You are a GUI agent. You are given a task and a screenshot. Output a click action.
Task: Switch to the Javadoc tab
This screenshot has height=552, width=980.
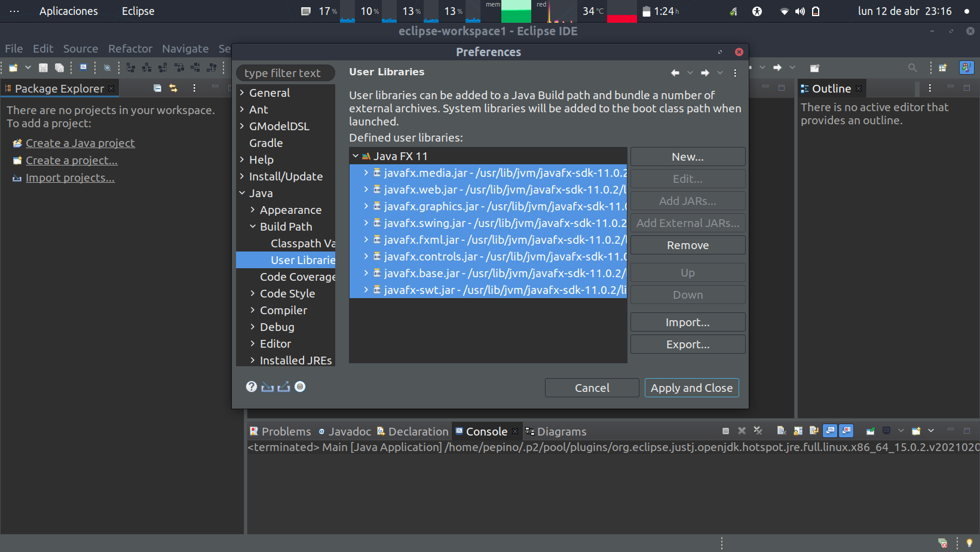(x=345, y=431)
